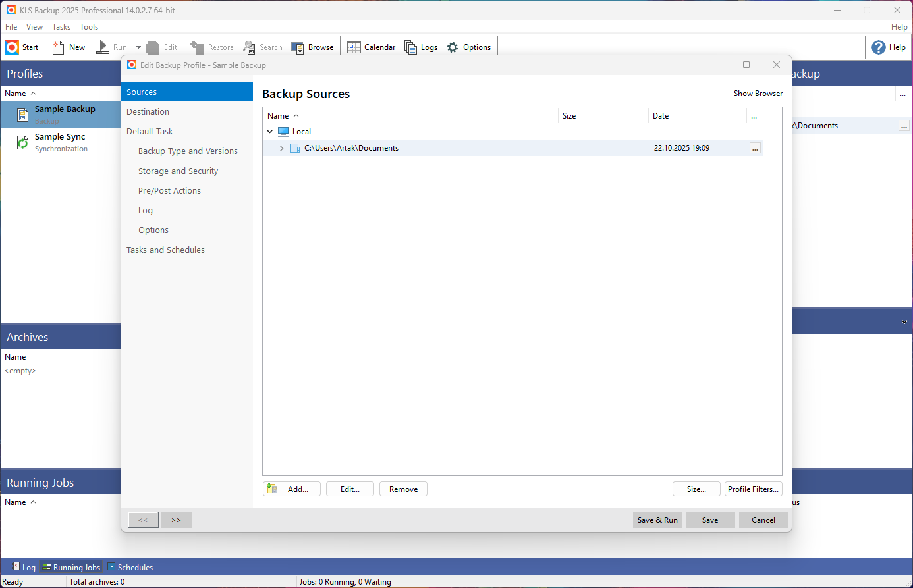The width and height of the screenshot is (913, 588).
Task: Open the View menu
Action: (x=34, y=27)
